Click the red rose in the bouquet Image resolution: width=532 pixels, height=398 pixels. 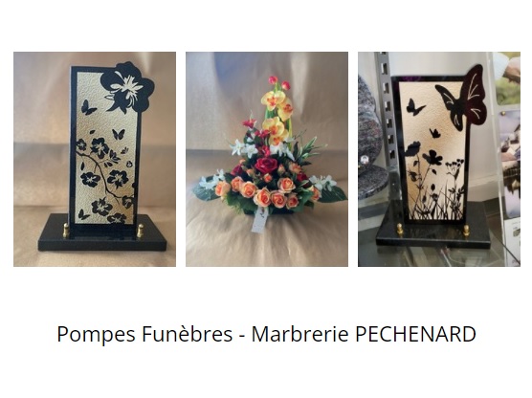coord(266,166)
